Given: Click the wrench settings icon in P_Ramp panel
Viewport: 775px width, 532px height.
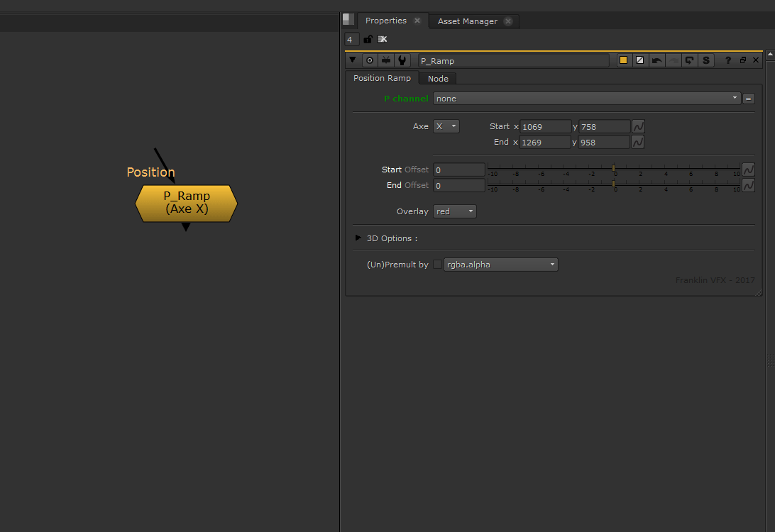Looking at the screenshot, I should pyautogui.click(x=402, y=60).
